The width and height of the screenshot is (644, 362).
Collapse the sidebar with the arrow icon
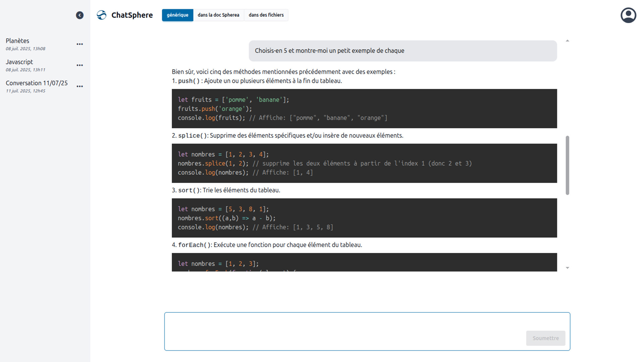coord(79,15)
